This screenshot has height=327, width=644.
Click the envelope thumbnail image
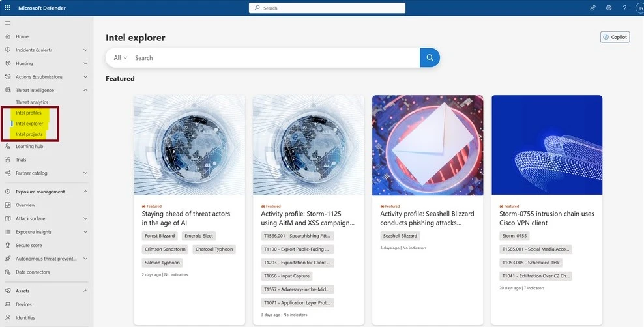tap(428, 145)
